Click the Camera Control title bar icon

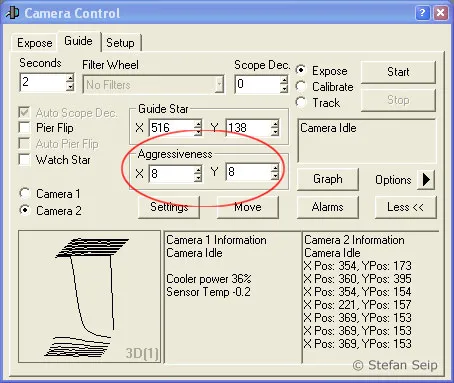[12, 13]
